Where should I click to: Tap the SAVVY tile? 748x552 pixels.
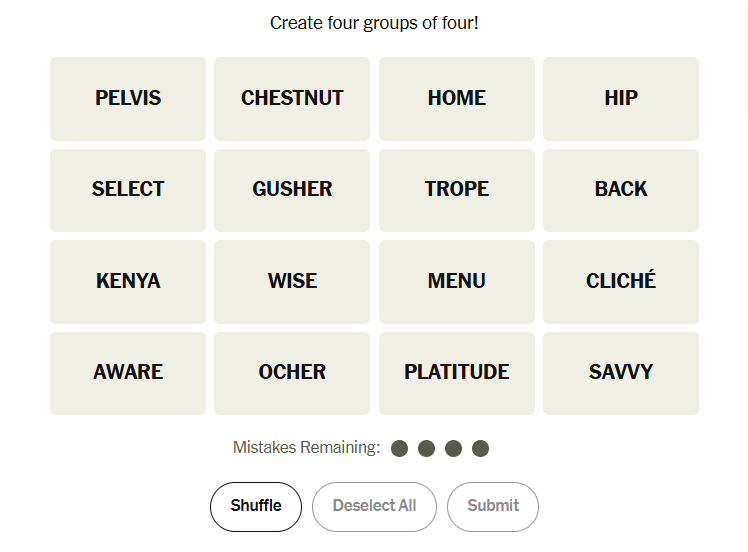click(x=621, y=373)
